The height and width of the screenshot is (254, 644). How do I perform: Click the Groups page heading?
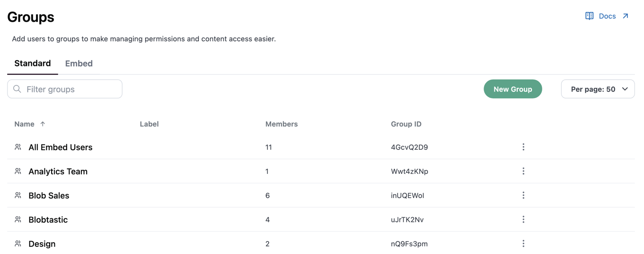click(x=31, y=17)
